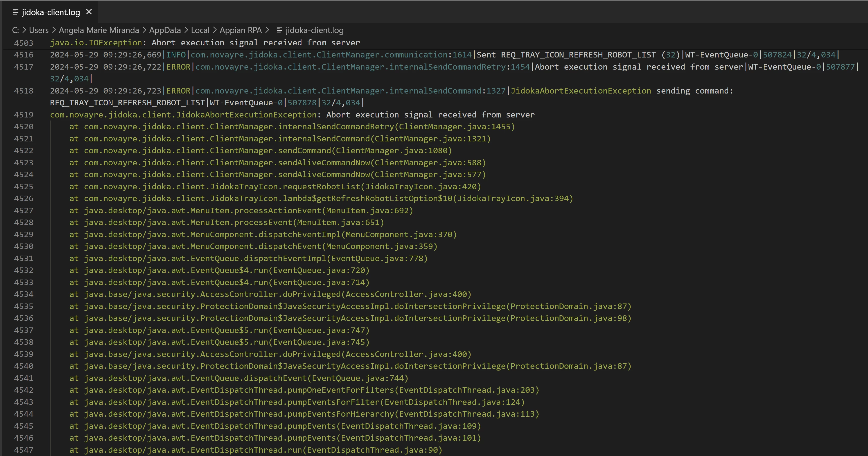This screenshot has width=868, height=456.
Task: Click 'EventDispatchThread.run' on line 4547
Action: 246,450
